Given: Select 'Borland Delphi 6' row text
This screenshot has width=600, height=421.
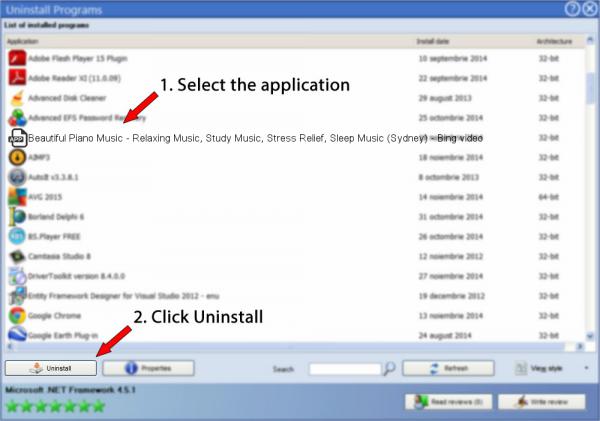Looking at the screenshot, I should (56, 217).
